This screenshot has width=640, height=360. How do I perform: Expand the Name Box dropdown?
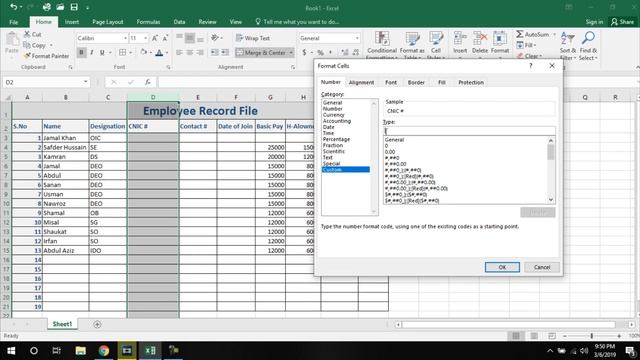pyautogui.click(x=85, y=82)
